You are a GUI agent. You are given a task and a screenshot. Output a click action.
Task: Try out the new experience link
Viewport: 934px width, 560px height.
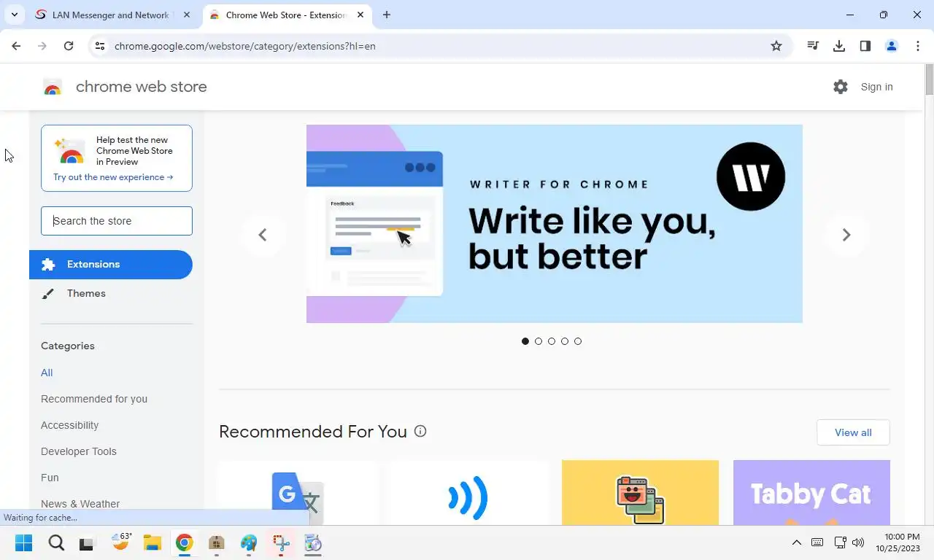pos(113,177)
